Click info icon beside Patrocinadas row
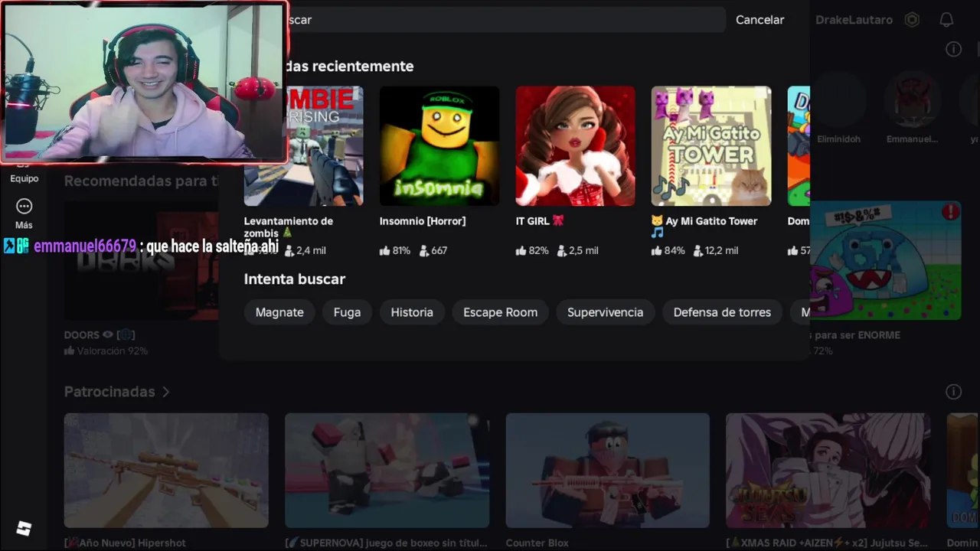Image resolution: width=980 pixels, height=551 pixels. (953, 392)
